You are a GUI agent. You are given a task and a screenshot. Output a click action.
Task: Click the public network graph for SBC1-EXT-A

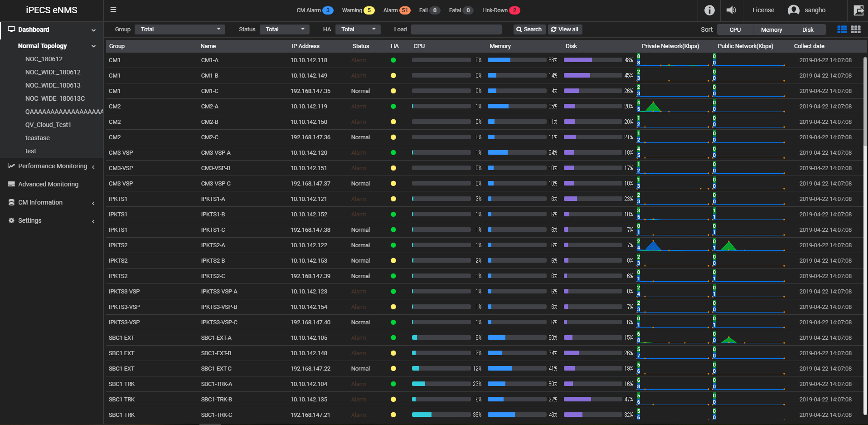749,338
